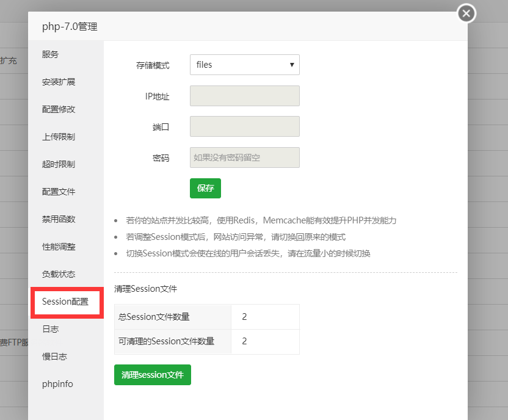Click the 可清理的Session文件数量 label cell
This screenshot has width=508, height=420.
pos(173,342)
